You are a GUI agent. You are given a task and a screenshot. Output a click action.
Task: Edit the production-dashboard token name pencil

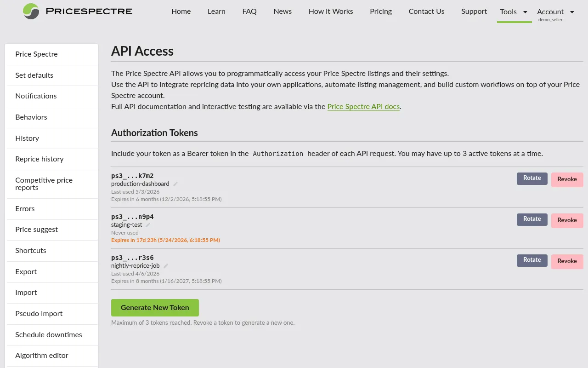click(x=175, y=184)
